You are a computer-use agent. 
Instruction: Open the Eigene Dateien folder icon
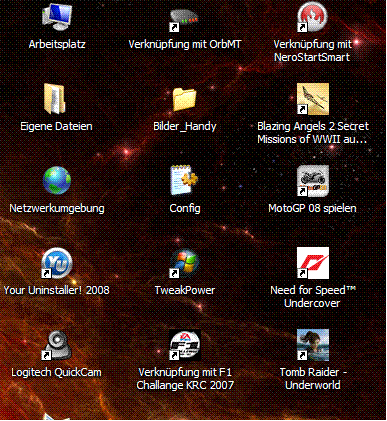(56, 99)
